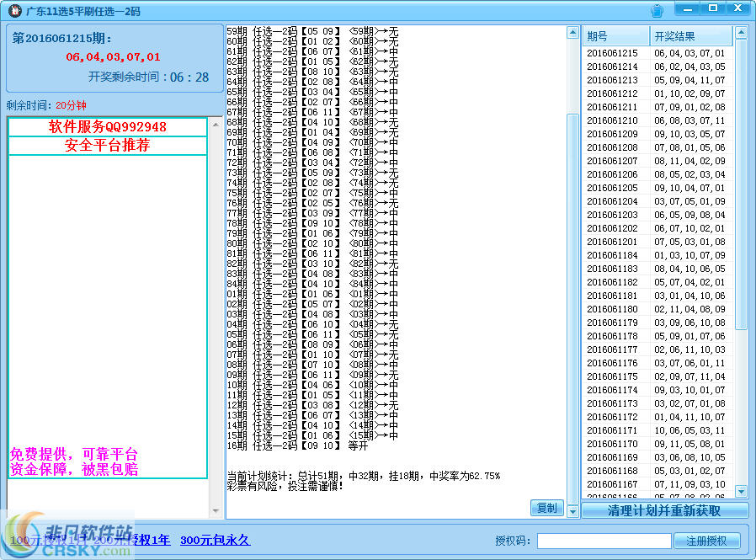This screenshot has width=756, height=560.
Task: Click the red drawn numbers 06,04,03,07,01
Action: pos(114,57)
